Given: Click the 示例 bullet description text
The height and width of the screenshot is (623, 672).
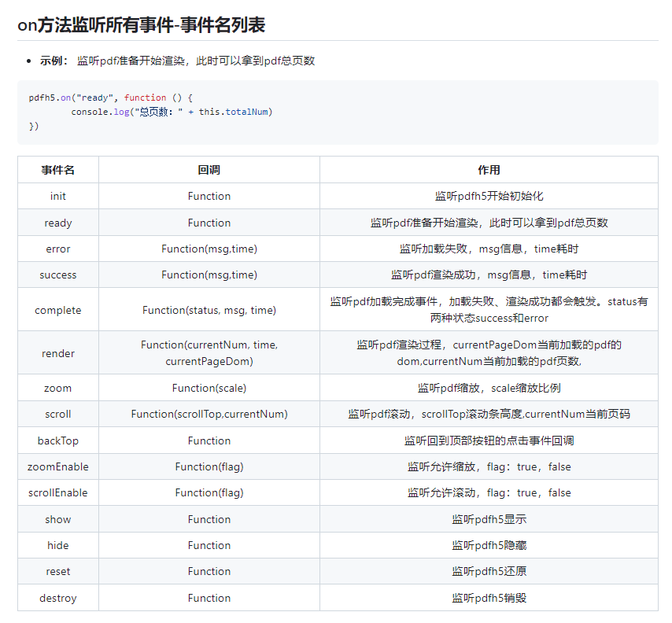Looking at the screenshot, I should tap(196, 61).
